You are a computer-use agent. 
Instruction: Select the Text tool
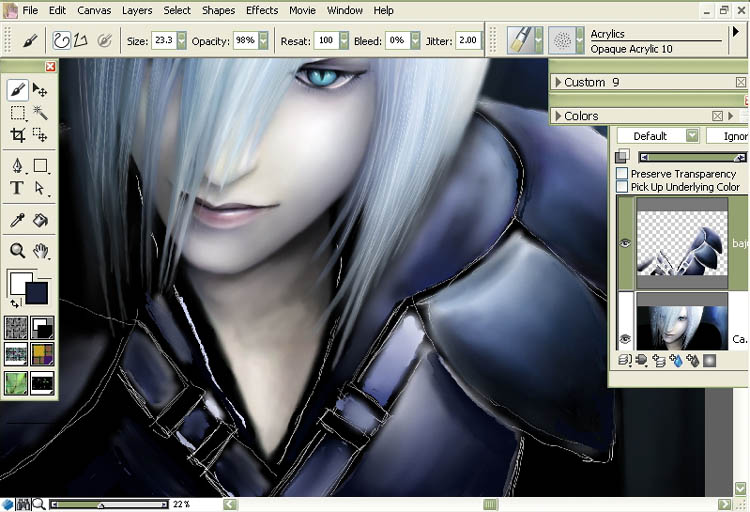point(17,188)
